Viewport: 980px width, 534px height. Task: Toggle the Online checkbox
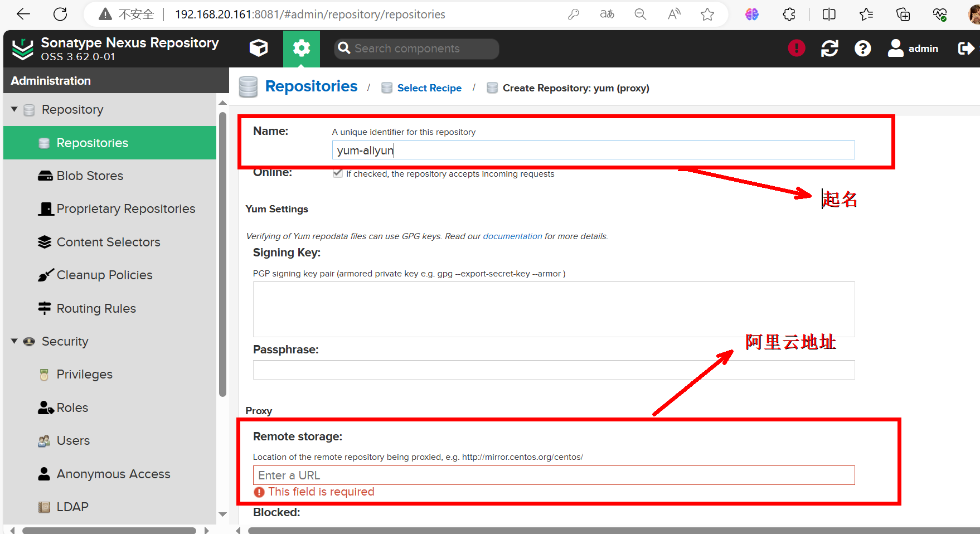click(x=337, y=173)
